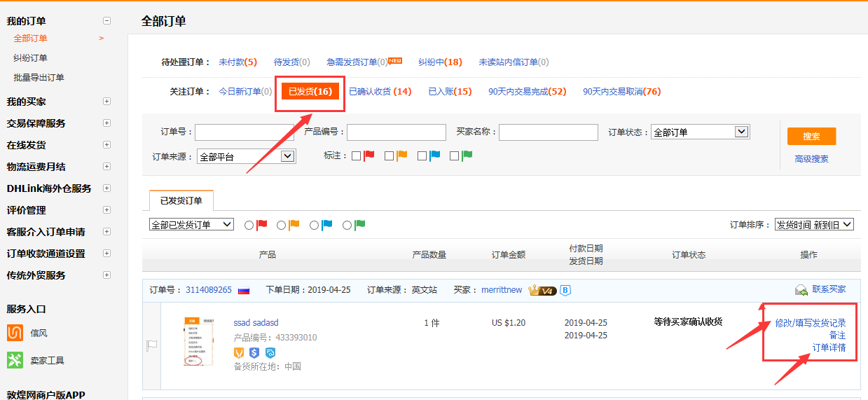The image size is (868, 400).
Task: Click the blue dollar badge under product
Action: 254,352
